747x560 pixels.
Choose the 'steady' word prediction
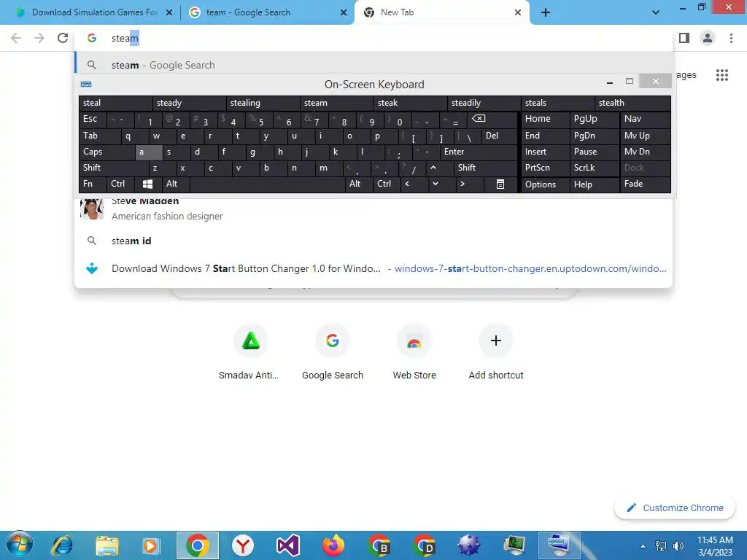(x=189, y=103)
